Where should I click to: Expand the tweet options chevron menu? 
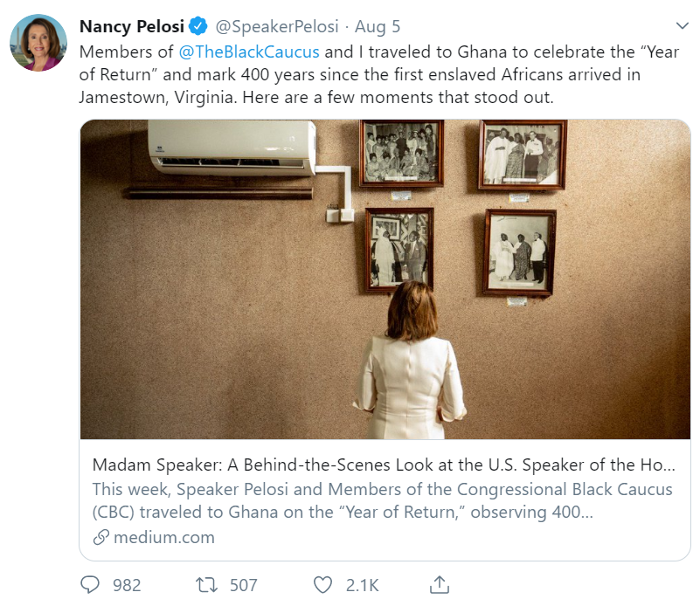[x=683, y=26]
